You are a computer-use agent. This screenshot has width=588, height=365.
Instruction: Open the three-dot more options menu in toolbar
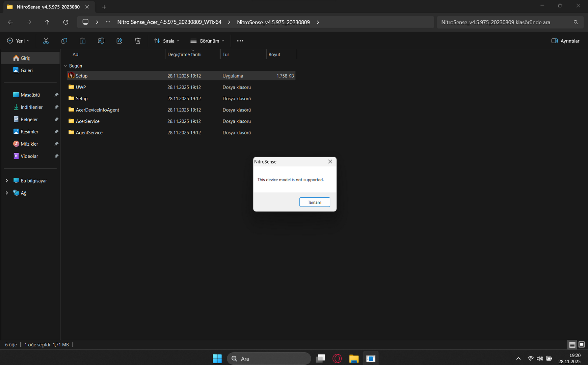click(x=240, y=41)
